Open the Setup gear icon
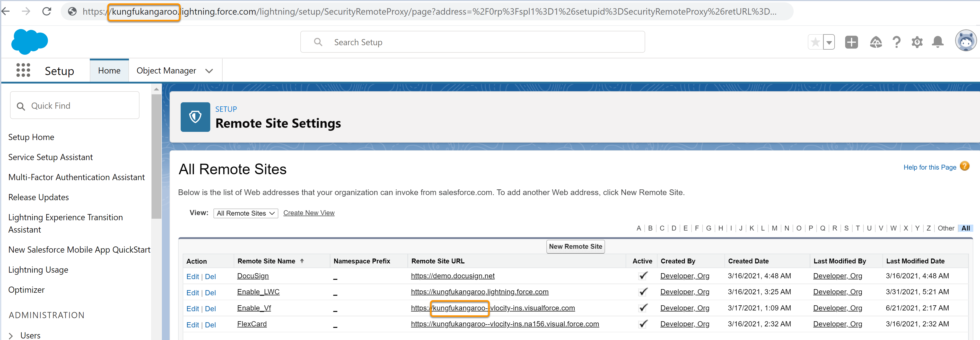980x340 pixels. (917, 42)
